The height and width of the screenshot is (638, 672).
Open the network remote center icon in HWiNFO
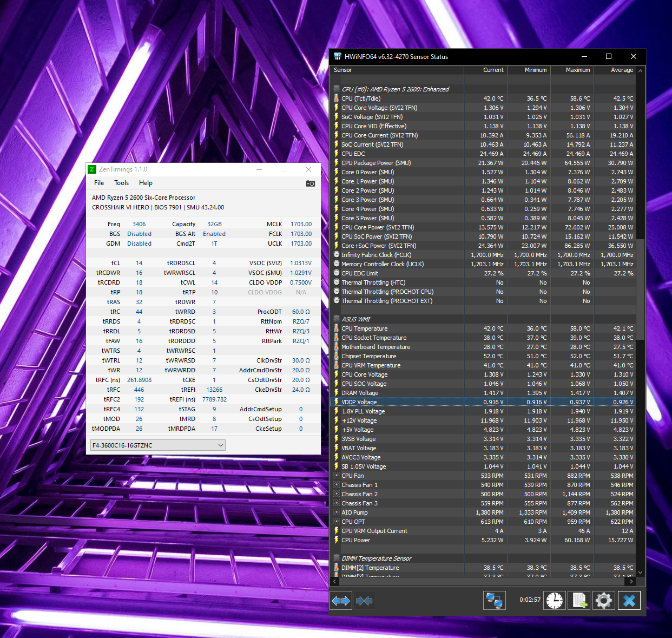pos(494,600)
